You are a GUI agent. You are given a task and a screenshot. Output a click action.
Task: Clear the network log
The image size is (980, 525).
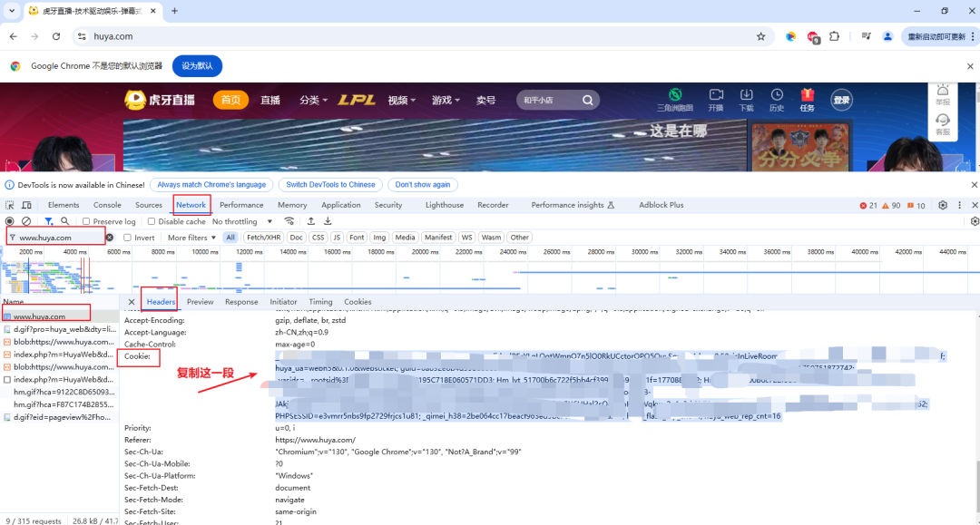(26, 221)
